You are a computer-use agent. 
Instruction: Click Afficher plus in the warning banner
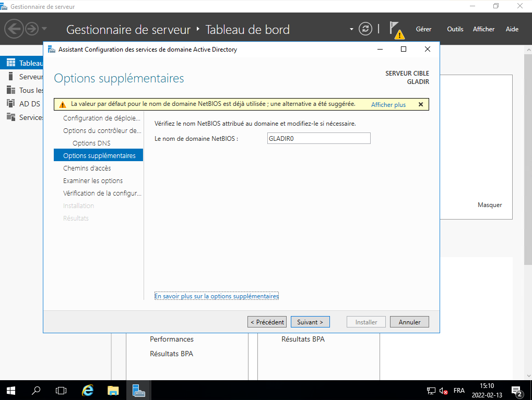tap(388, 105)
